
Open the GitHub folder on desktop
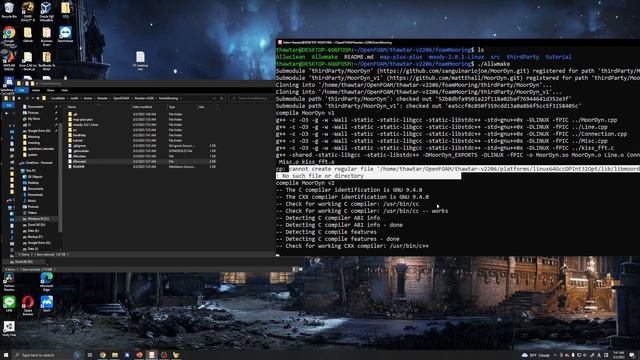(28, 34)
